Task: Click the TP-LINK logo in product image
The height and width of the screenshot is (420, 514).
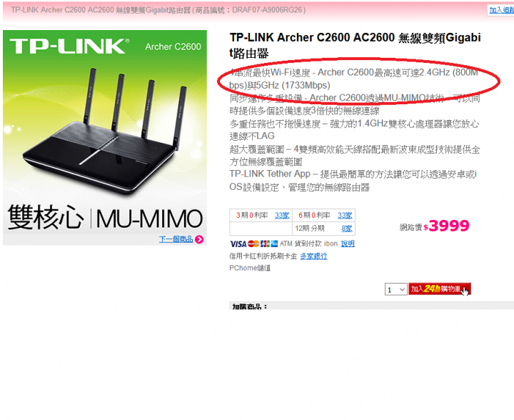Action: (x=69, y=46)
